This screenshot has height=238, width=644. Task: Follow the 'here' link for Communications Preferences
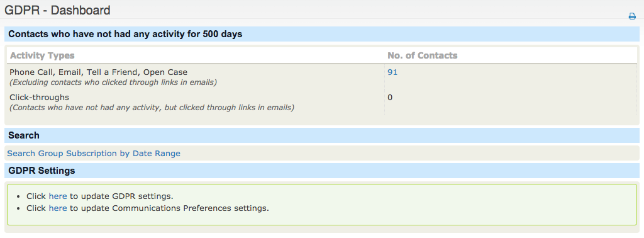[x=57, y=208]
